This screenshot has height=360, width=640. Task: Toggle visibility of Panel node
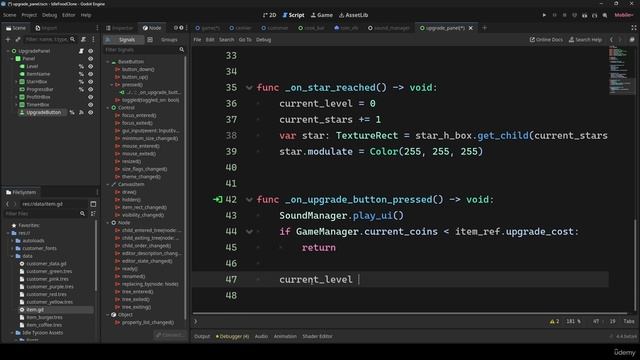click(91, 59)
